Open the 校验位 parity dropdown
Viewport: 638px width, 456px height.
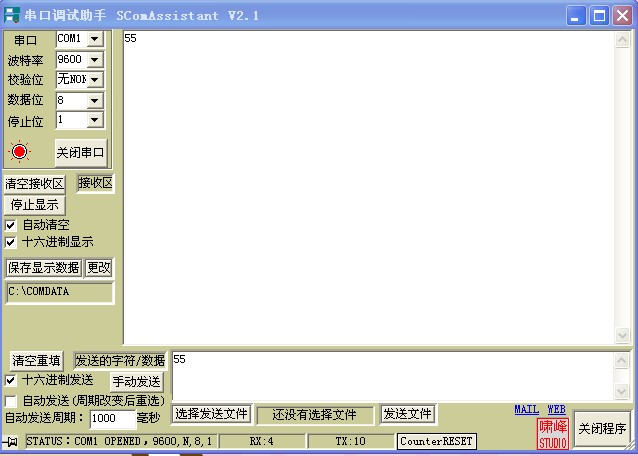pos(95,80)
